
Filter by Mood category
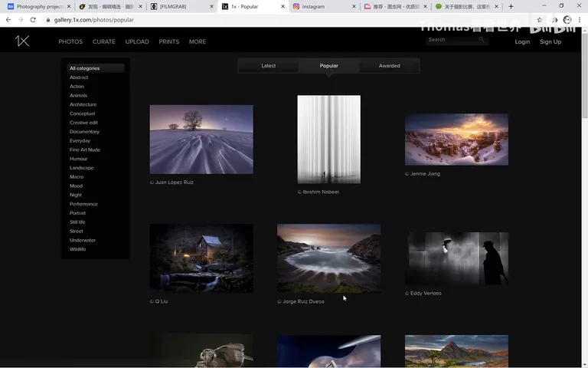point(76,186)
